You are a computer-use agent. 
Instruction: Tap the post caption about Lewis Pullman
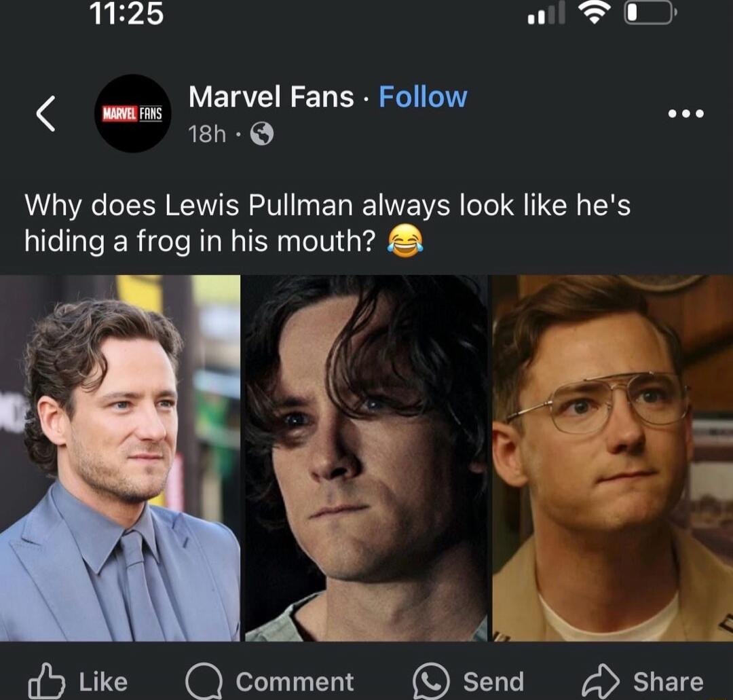[327, 223]
